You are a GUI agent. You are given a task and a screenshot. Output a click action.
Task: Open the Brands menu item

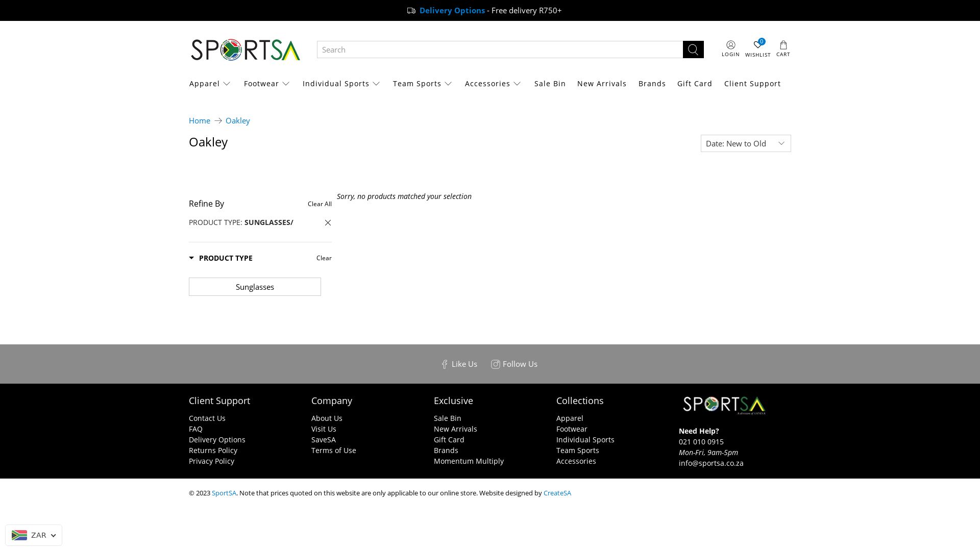click(x=652, y=84)
